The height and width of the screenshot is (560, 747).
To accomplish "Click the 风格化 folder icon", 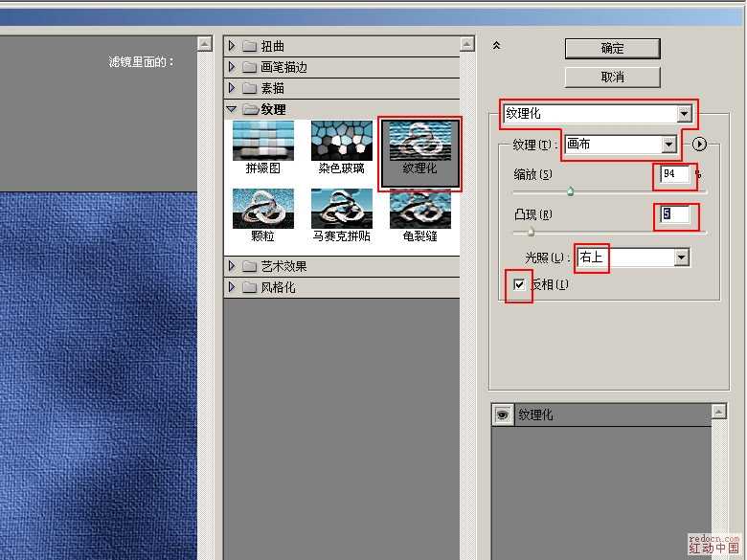I will [x=250, y=286].
